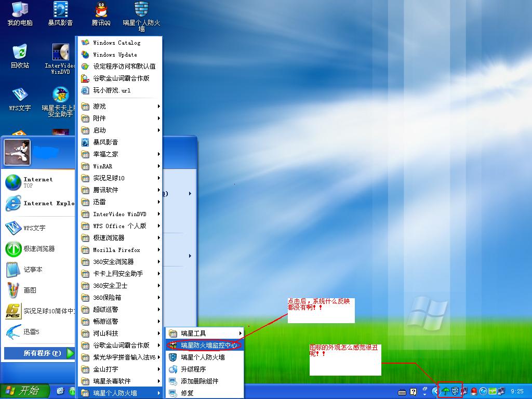Open the 我的电脑 desktop icon
This screenshot has height=399, width=532.
20,14
